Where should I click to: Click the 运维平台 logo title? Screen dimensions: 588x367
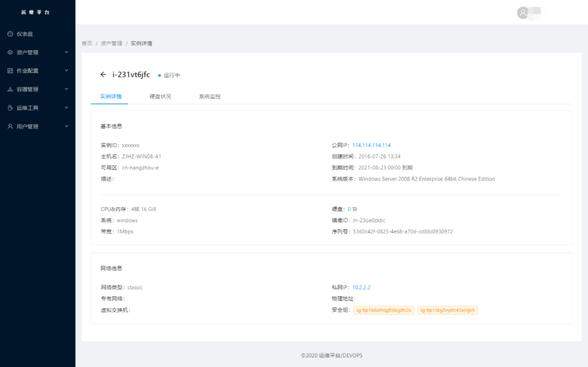coord(35,13)
